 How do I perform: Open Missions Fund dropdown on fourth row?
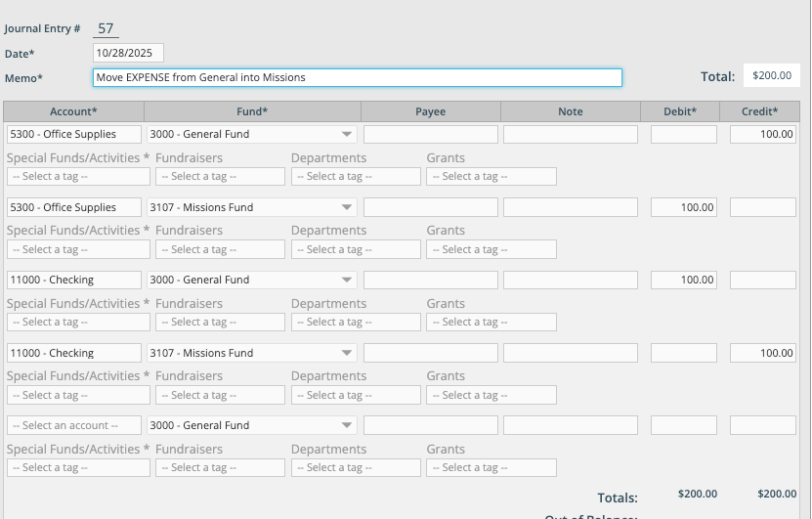(x=252, y=353)
